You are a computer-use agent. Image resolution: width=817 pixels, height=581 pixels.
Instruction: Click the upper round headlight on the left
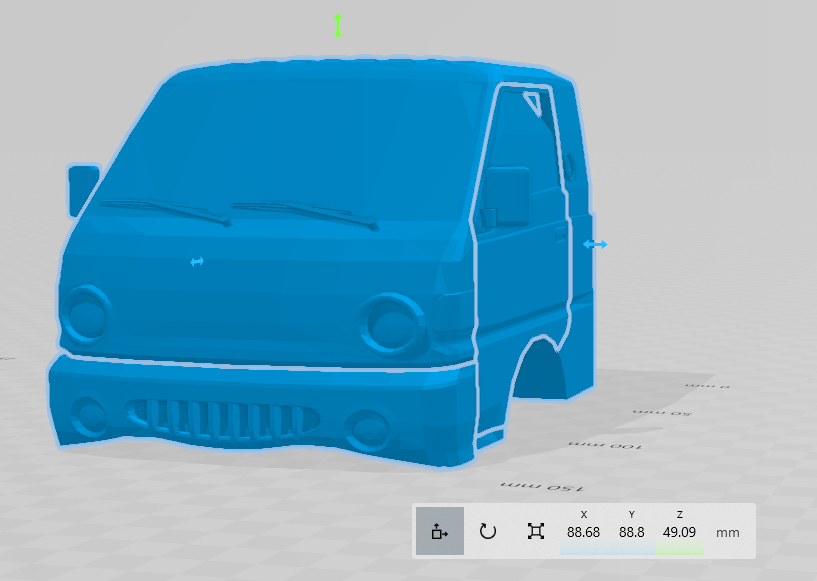[x=87, y=313]
